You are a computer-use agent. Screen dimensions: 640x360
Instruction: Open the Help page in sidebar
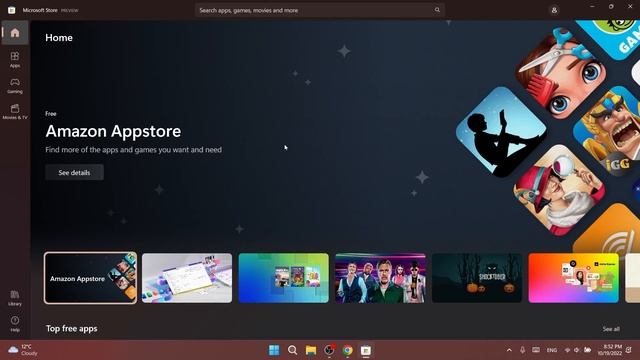point(15,324)
